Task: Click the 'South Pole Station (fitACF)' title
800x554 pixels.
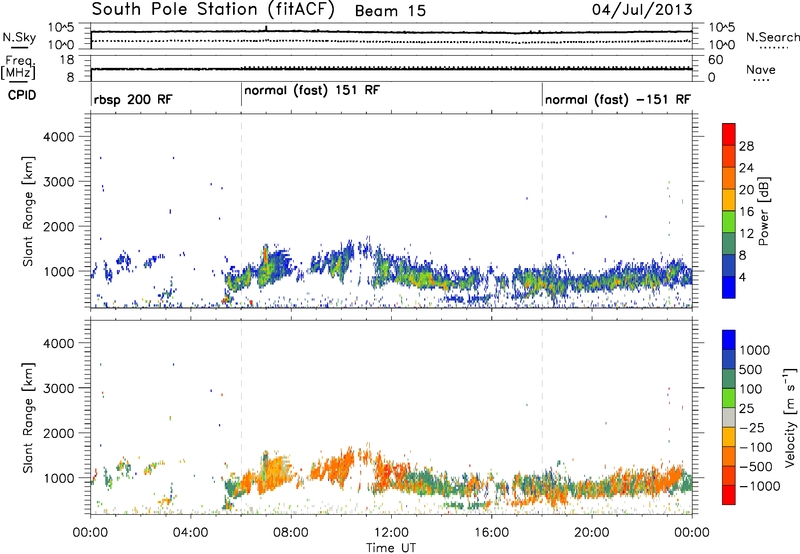Action: [213, 10]
